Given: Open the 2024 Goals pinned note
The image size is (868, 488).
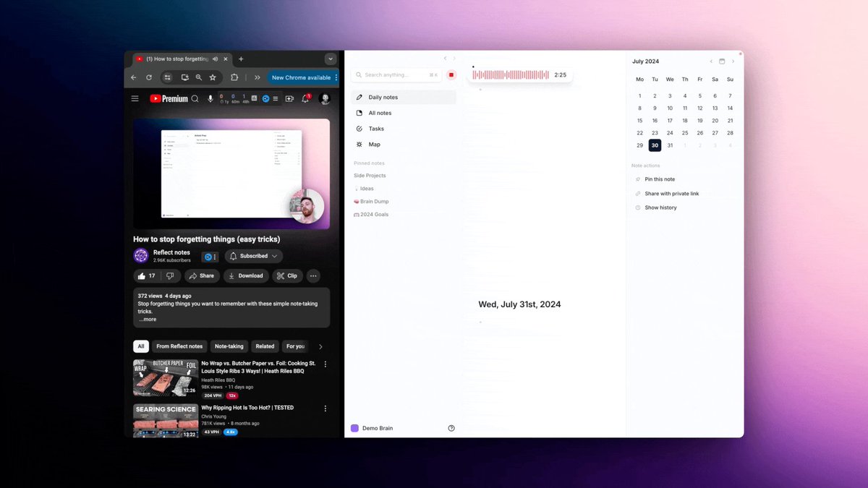Looking at the screenshot, I should [x=371, y=215].
